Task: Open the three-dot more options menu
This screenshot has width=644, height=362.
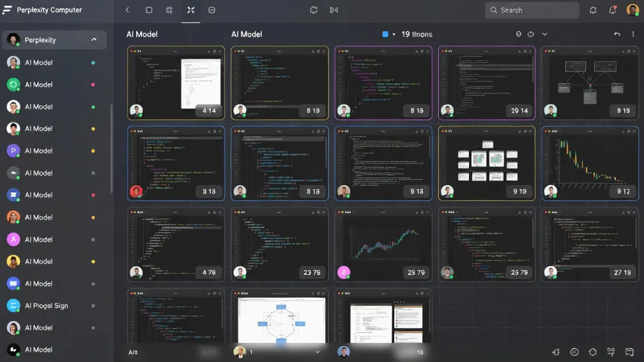Action: (x=633, y=34)
